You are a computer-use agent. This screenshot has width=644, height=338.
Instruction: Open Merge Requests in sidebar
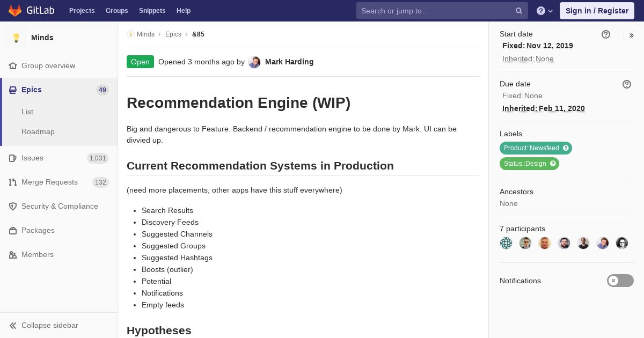[x=49, y=182]
